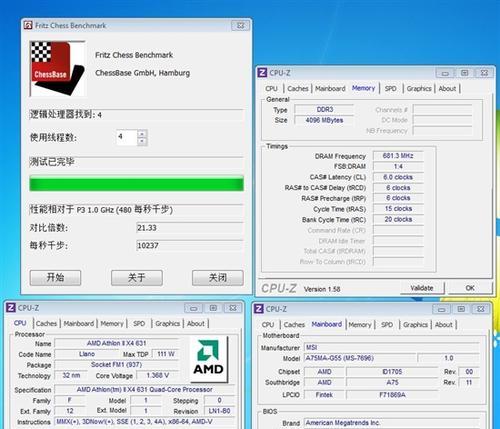The image size is (500, 429).
Task: Click the 32 nm technology value
Action: (x=71, y=375)
